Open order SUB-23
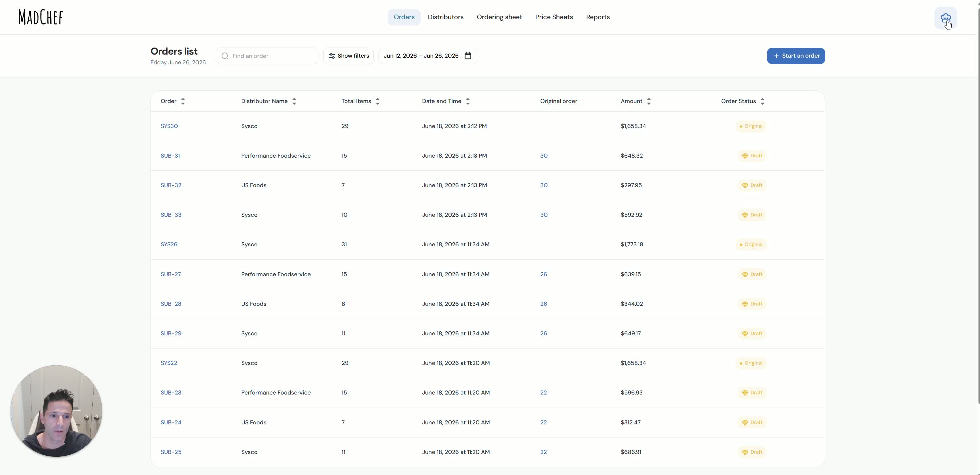Screen dimensions: 980x475 coord(171,393)
